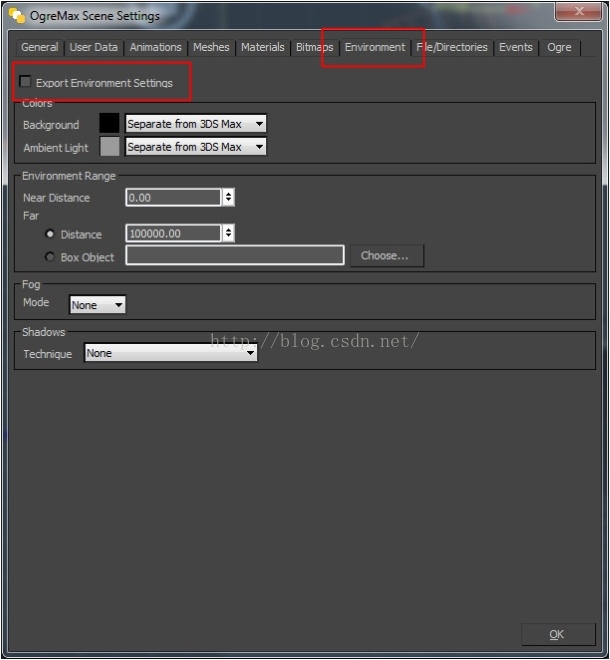Click the OgreMax title bar icon
This screenshot has height=660, width=610.
(17, 16)
